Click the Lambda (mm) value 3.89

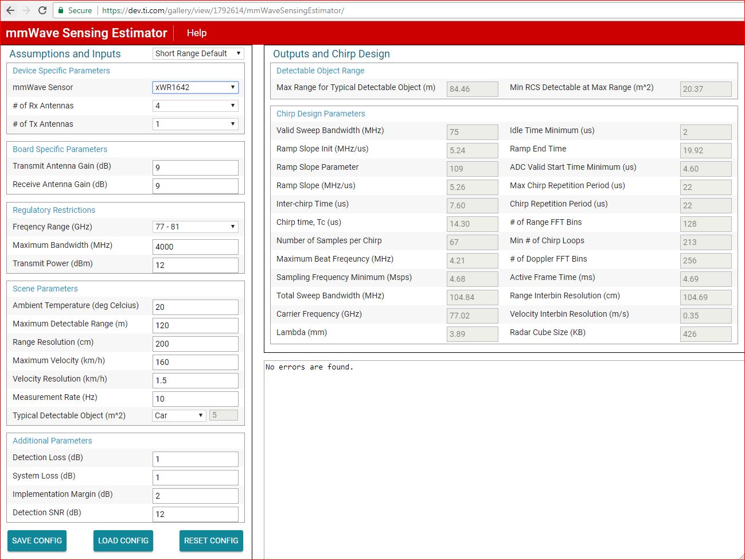coord(473,334)
